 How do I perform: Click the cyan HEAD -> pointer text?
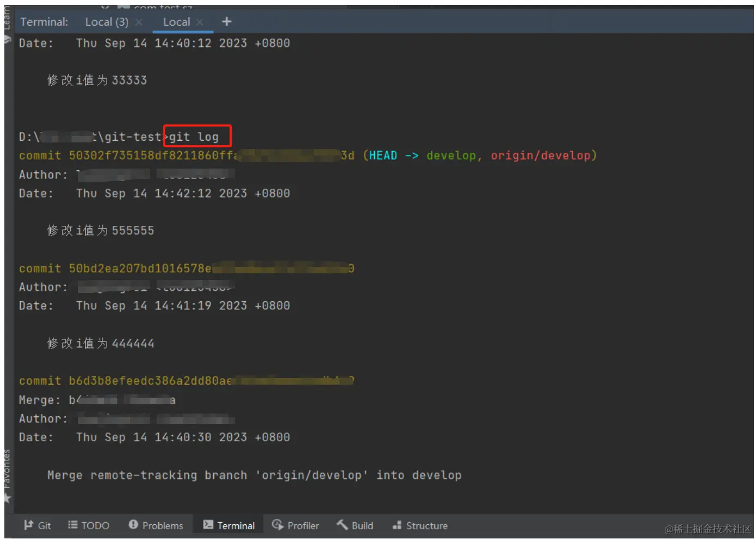394,155
